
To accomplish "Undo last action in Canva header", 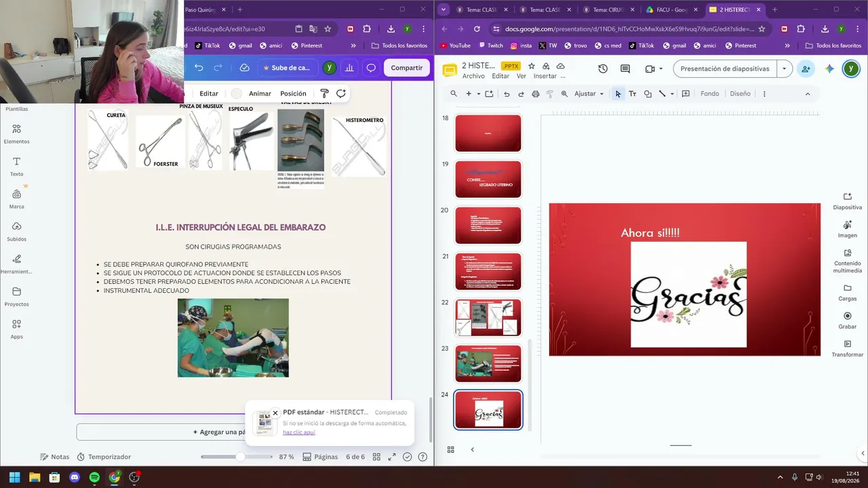I will [199, 68].
